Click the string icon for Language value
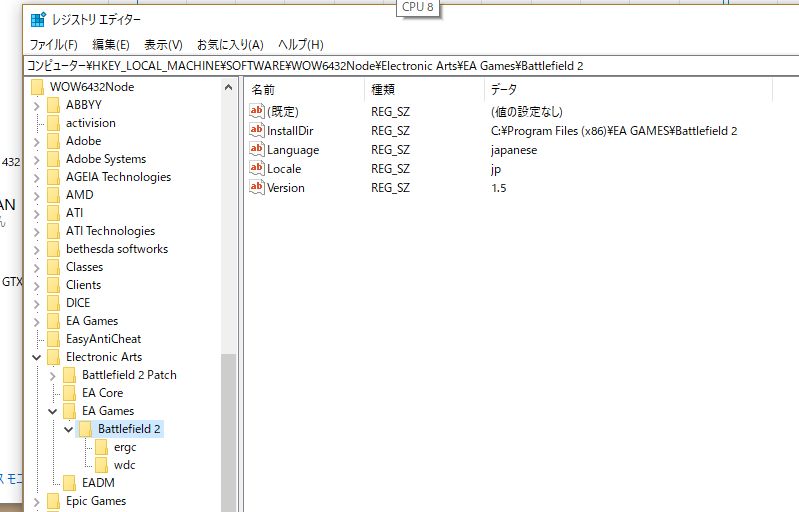The width and height of the screenshot is (799, 512). click(257, 149)
